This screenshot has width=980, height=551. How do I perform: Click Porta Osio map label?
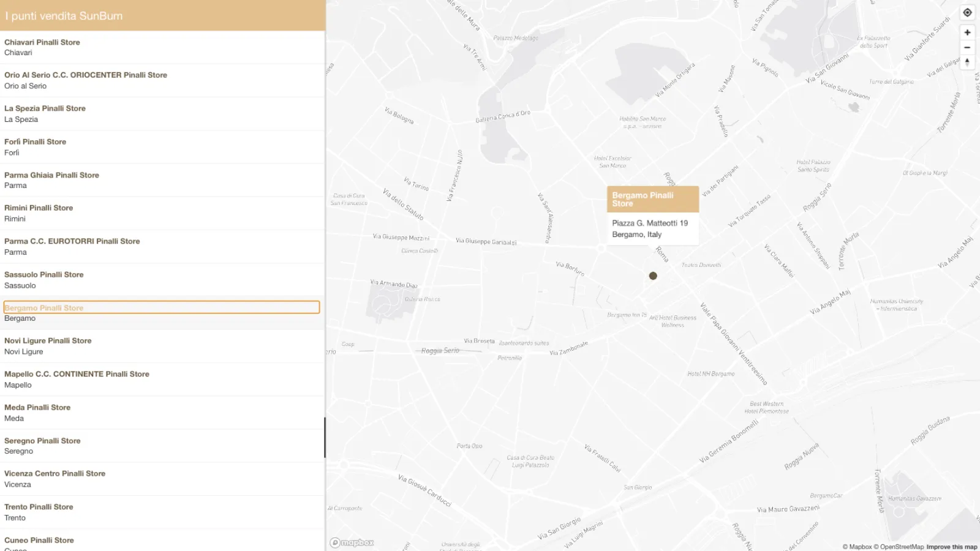point(469,446)
